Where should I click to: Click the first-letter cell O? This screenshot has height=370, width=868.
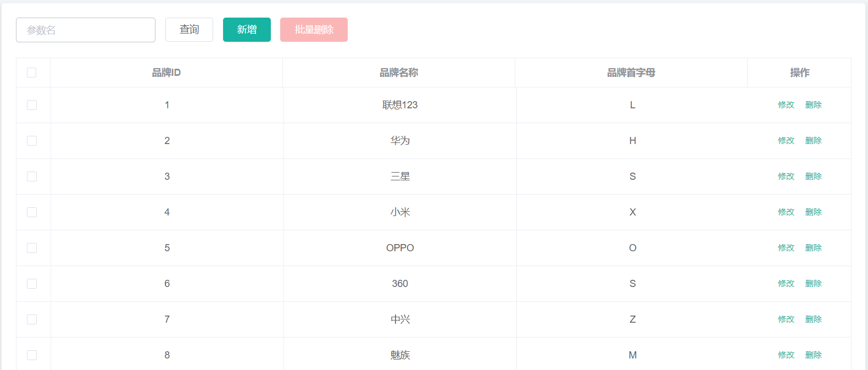(x=633, y=248)
